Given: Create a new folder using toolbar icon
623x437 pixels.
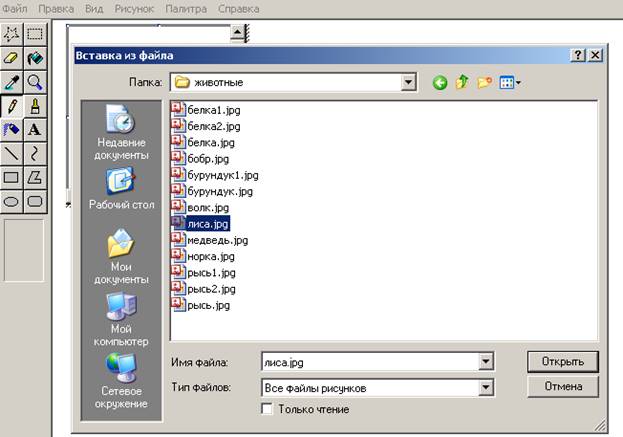Looking at the screenshot, I should pyautogui.click(x=485, y=82).
